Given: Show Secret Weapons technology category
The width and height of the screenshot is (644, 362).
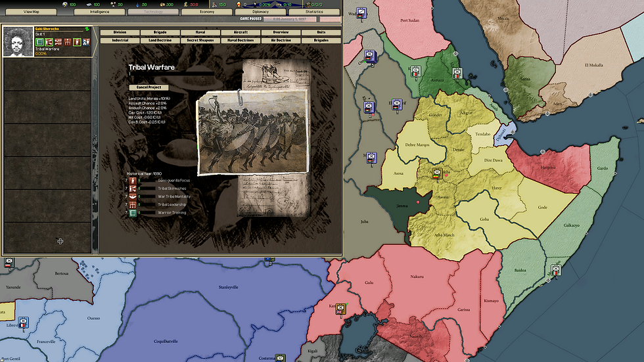Looking at the screenshot, I should (x=200, y=40).
